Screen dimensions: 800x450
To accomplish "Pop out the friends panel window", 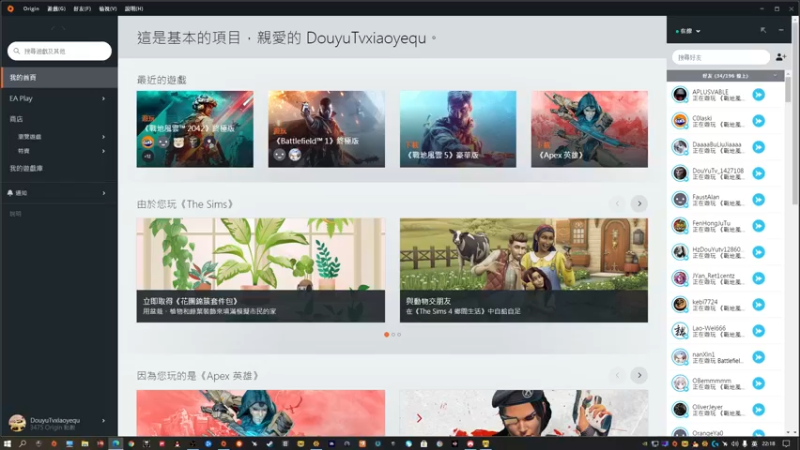I will point(763,31).
